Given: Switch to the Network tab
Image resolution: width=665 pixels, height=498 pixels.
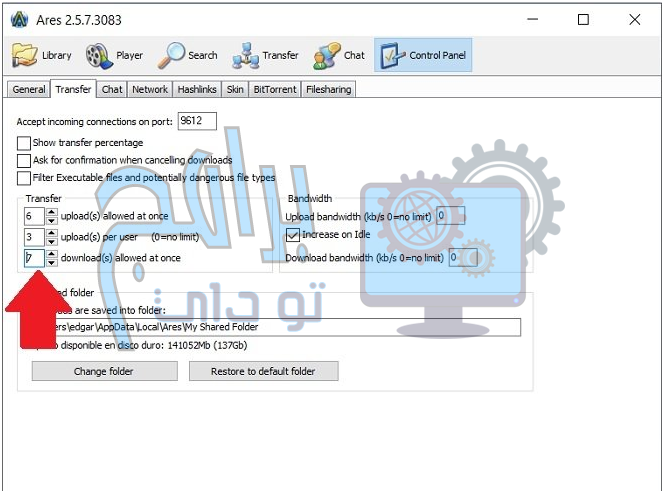Looking at the screenshot, I should 150,89.
